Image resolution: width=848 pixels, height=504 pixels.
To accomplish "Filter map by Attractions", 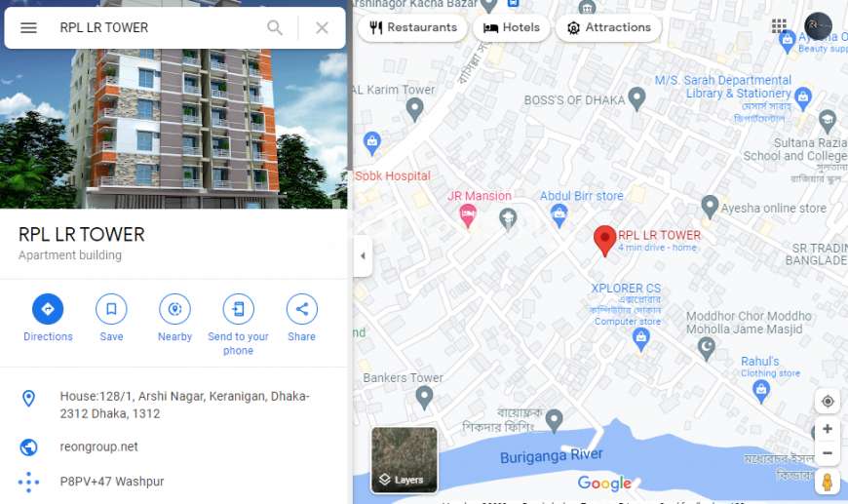I will (x=609, y=27).
